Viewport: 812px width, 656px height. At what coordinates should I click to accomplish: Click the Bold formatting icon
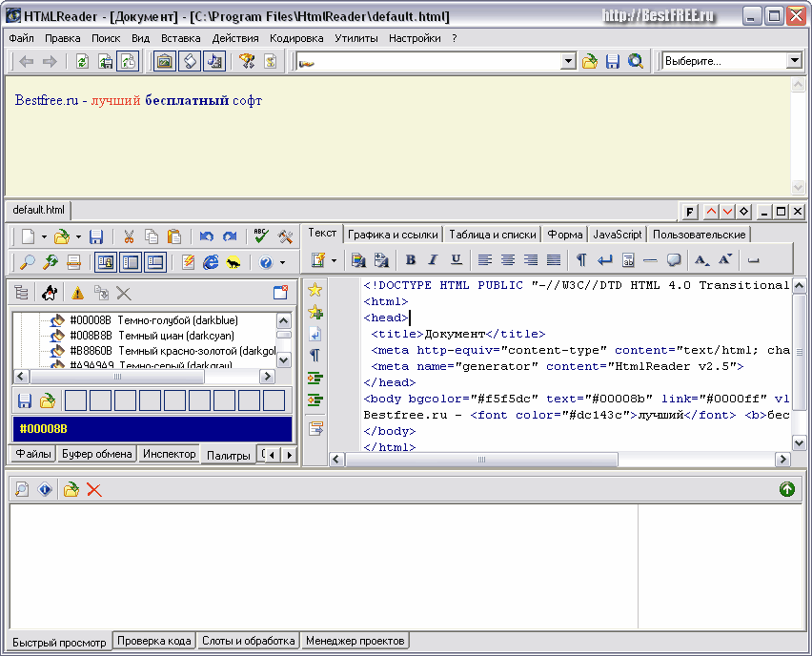point(411,259)
